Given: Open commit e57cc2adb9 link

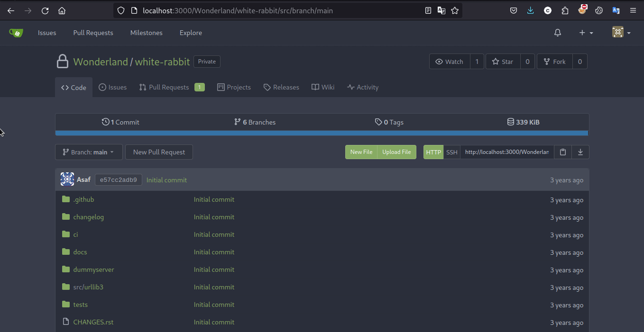Looking at the screenshot, I should (x=118, y=180).
